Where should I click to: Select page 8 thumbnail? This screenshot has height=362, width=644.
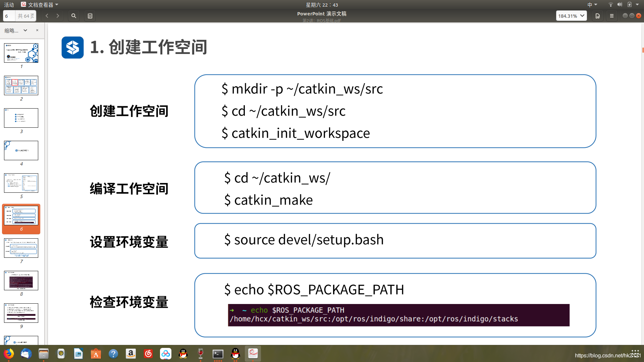(21, 281)
